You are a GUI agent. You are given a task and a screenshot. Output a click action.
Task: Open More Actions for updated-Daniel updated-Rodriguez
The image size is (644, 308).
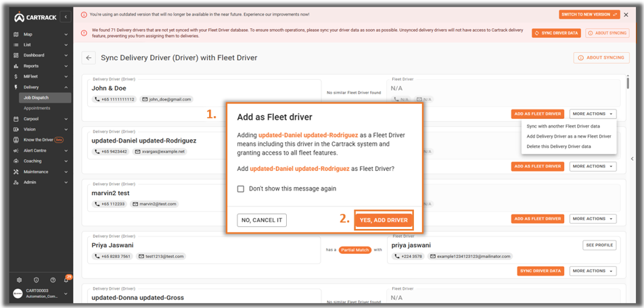tap(593, 167)
